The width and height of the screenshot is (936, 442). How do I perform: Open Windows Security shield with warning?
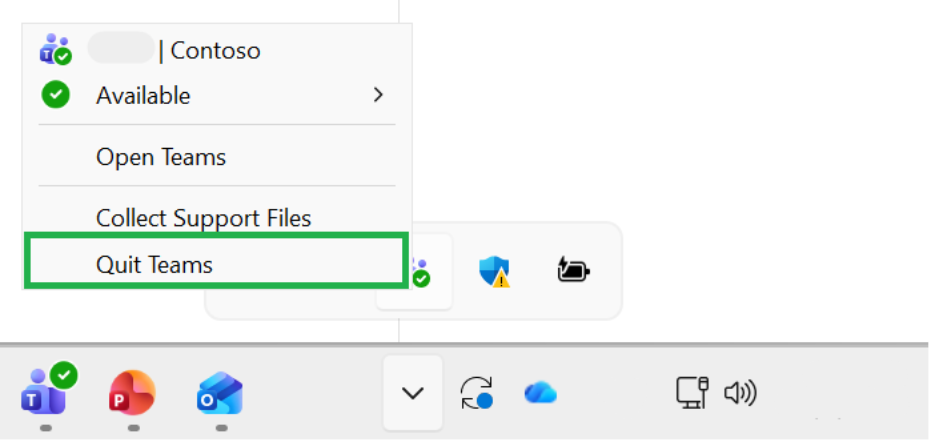(495, 272)
